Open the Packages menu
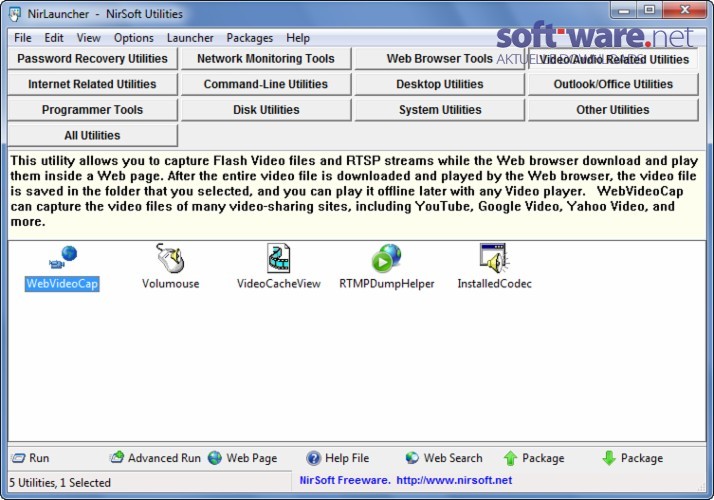 click(x=250, y=38)
